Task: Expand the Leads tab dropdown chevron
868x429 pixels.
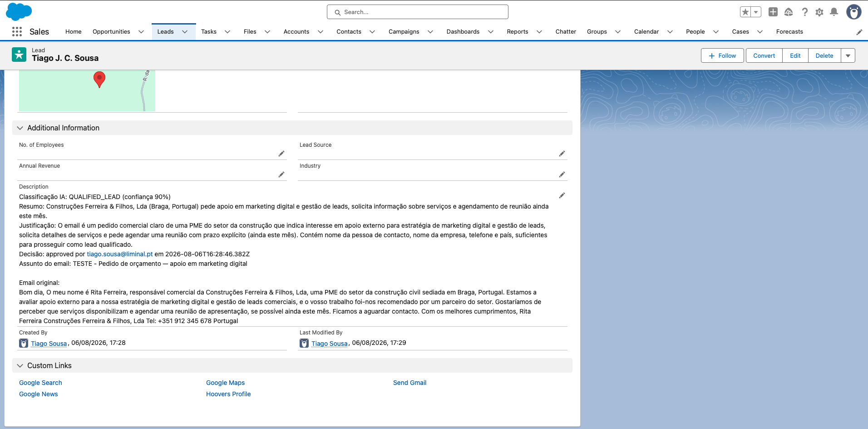Action: coord(185,32)
